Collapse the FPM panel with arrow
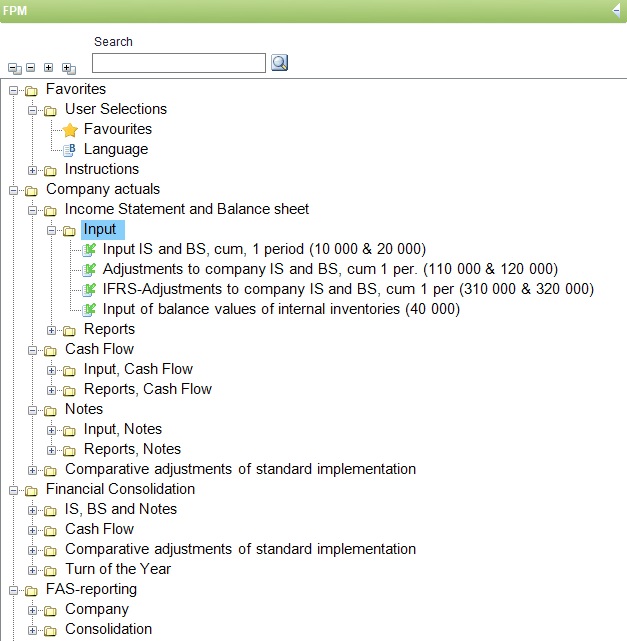The image size is (627, 641). click(x=616, y=11)
